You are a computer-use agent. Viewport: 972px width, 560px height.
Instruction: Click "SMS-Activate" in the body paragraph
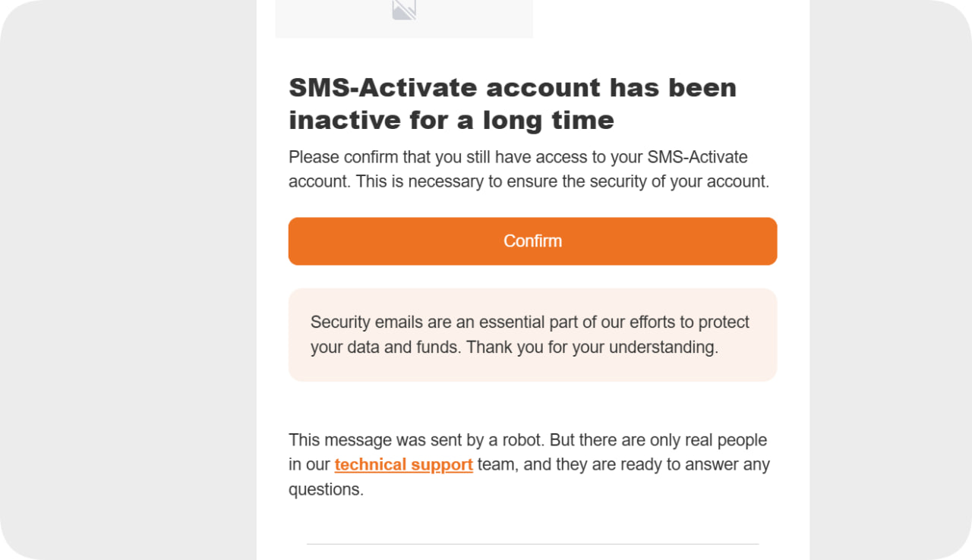point(697,157)
